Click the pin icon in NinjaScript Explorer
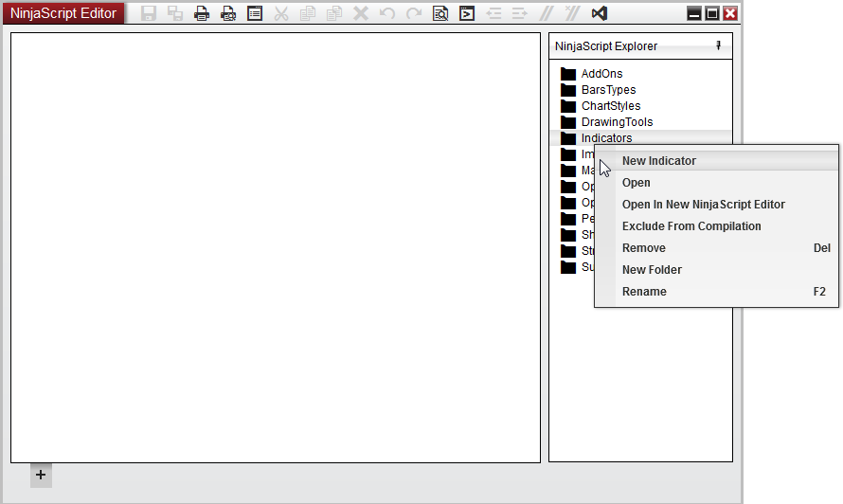The width and height of the screenshot is (843, 504). click(x=718, y=45)
